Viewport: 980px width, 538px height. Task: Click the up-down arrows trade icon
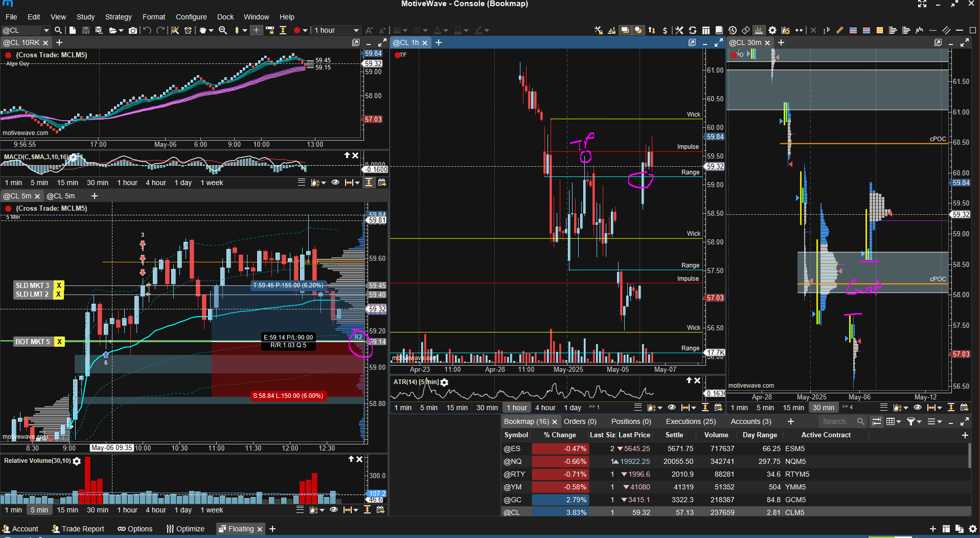click(x=652, y=30)
